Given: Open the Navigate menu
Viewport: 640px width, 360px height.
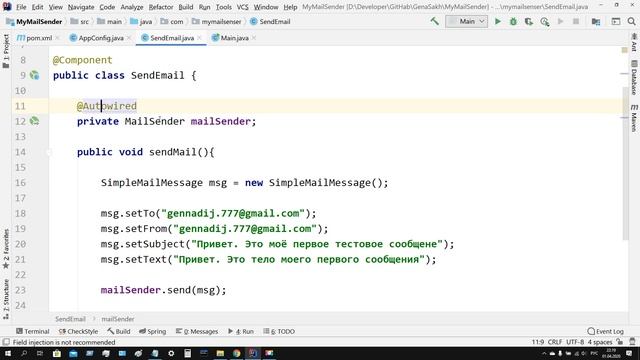Looking at the screenshot, I should pos(81,7).
